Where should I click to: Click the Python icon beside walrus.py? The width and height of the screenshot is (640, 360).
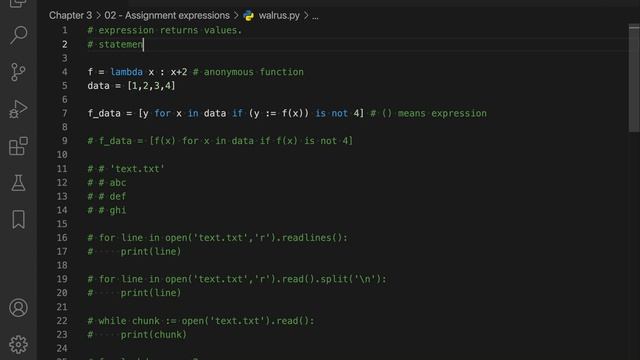click(x=248, y=16)
